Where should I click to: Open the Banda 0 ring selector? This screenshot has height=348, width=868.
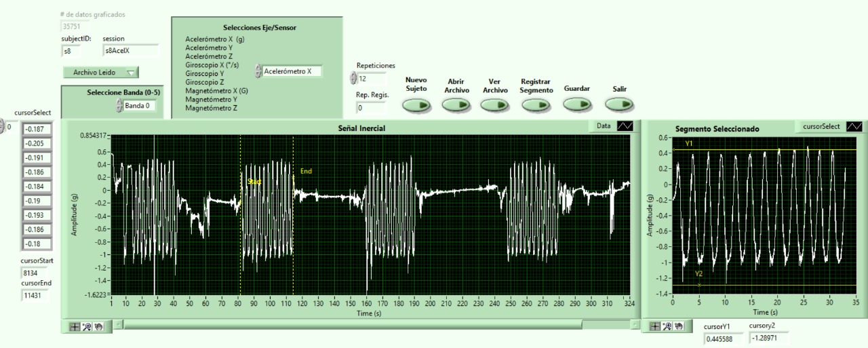[x=140, y=105]
